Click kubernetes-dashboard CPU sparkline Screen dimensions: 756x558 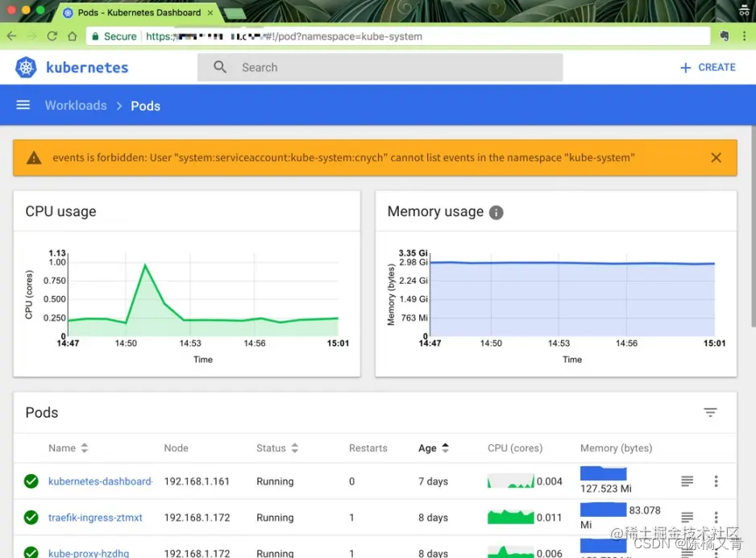(511, 481)
